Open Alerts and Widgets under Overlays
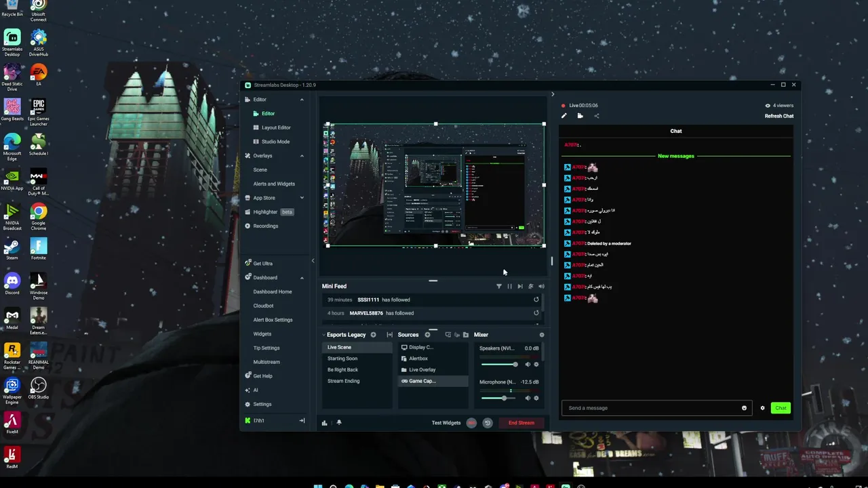The height and width of the screenshot is (488, 868). (274, 184)
